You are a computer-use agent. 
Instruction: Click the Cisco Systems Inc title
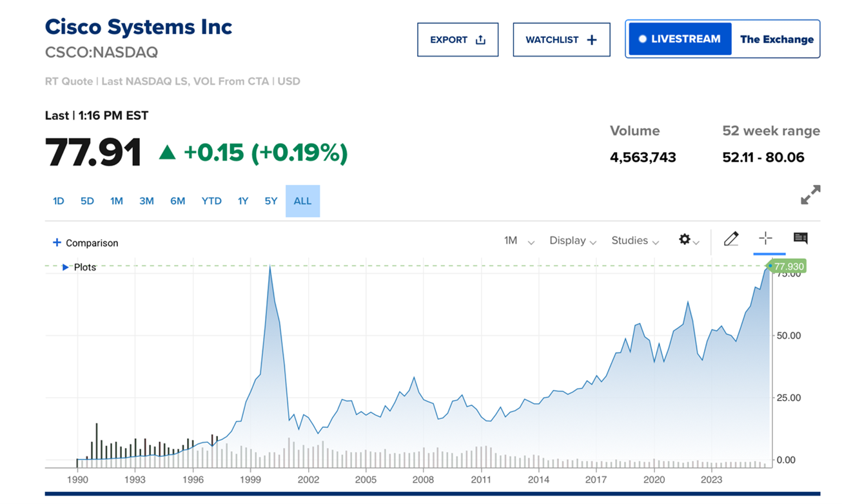(139, 27)
